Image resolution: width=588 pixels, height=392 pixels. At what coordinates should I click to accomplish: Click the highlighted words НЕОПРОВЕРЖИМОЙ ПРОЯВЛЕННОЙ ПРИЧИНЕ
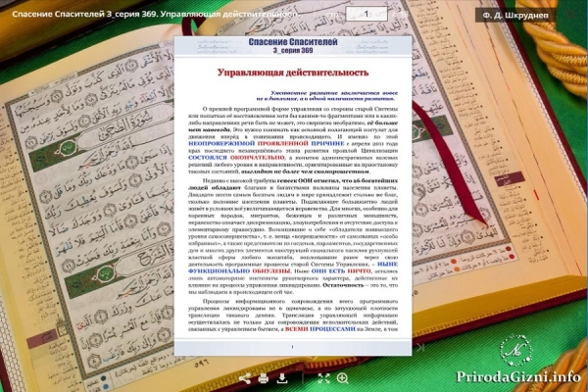point(267,143)
